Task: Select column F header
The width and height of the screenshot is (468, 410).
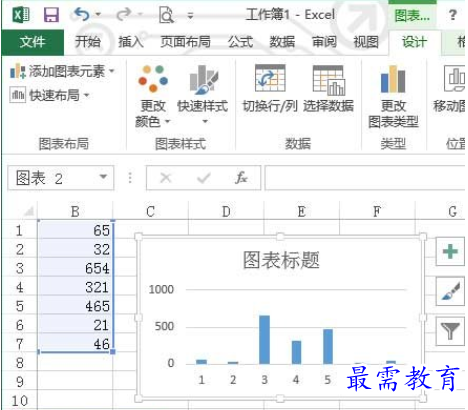Action: 377,211
